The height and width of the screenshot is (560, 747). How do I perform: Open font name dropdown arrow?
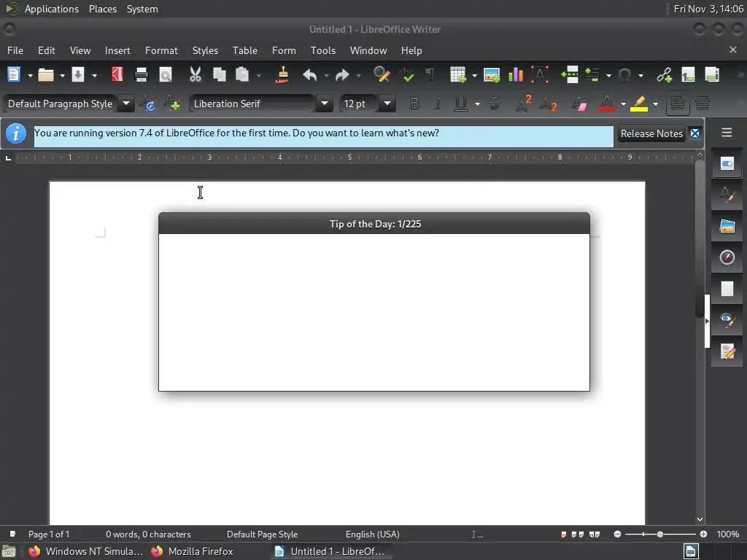[325, 104]
